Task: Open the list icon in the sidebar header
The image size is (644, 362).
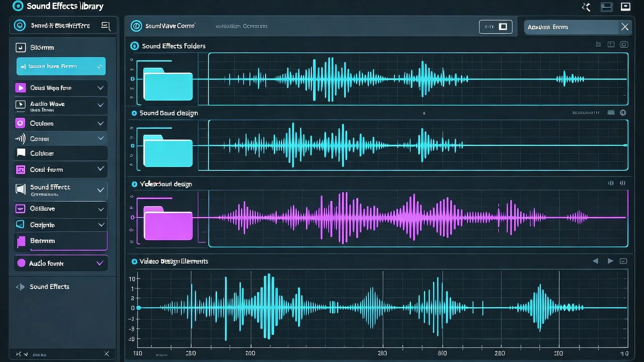Action: pyautogui.click(x=105, y=26)
